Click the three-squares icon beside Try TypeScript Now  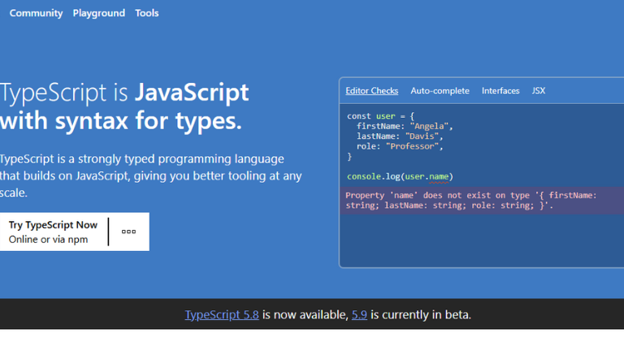tap(128, 232)
